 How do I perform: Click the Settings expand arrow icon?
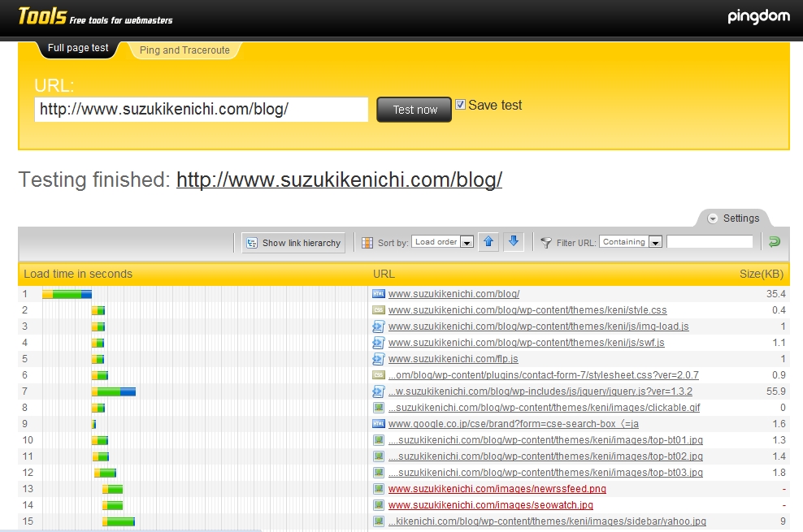(712, 218)
